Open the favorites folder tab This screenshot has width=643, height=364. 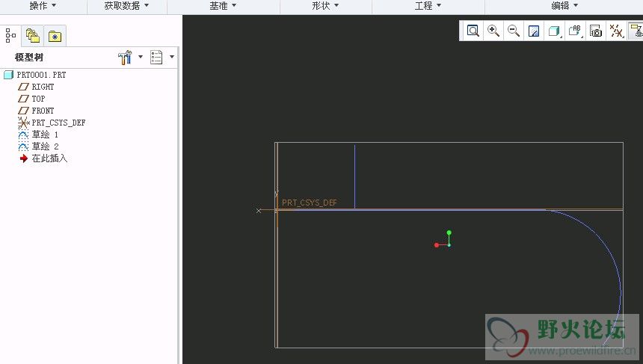click(x=55, y=36)
